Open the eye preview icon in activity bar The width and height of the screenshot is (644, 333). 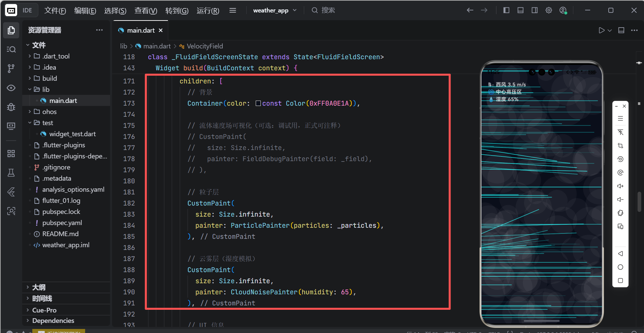[x=11, y=88]
